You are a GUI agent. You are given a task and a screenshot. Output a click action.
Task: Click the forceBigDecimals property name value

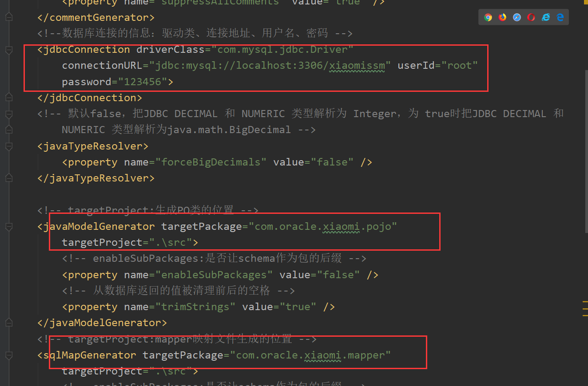tap(211, 162)
